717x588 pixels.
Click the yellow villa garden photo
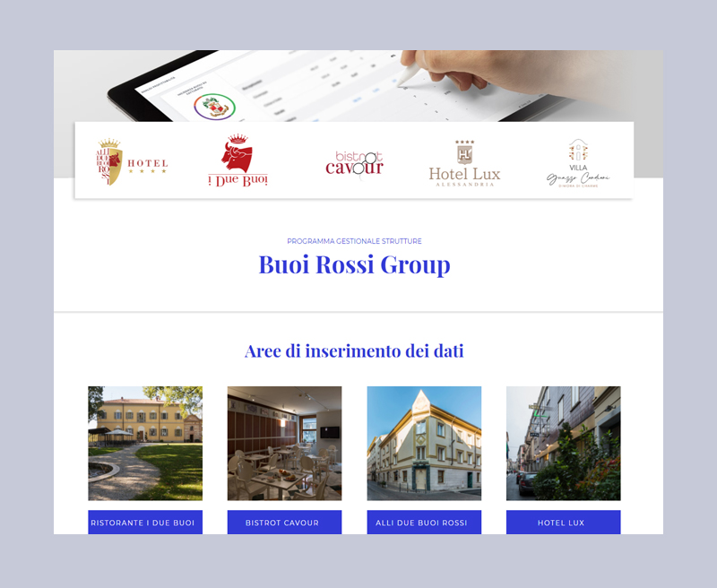pos(145,443)
